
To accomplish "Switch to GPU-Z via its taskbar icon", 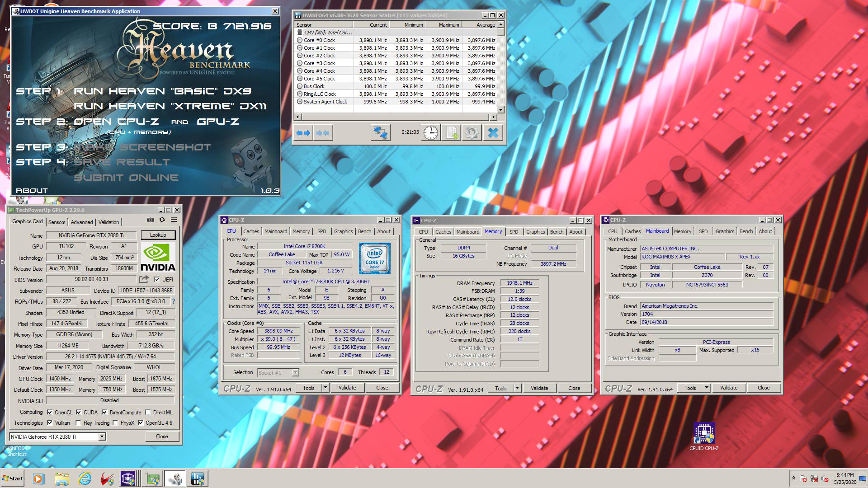I will [x=153, y=479].
